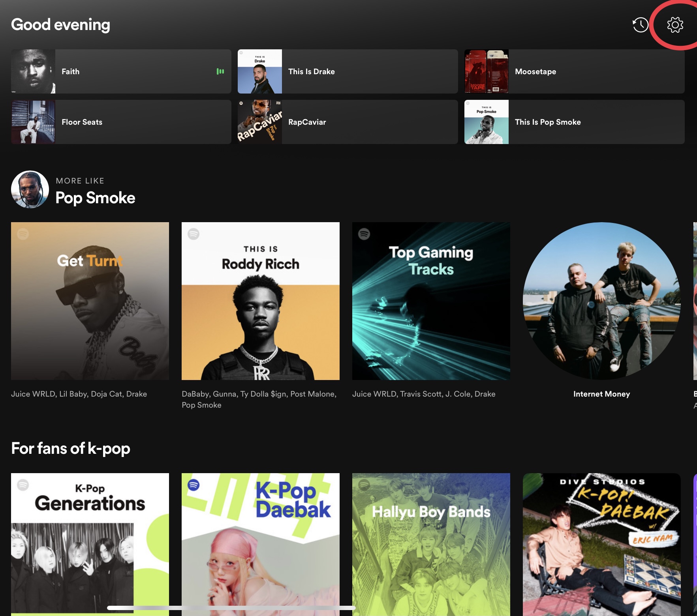Open the blue-titled K-Pop Daebak playlist cover
This screenshot has height=616, width=697.
[x=261, y=545]
